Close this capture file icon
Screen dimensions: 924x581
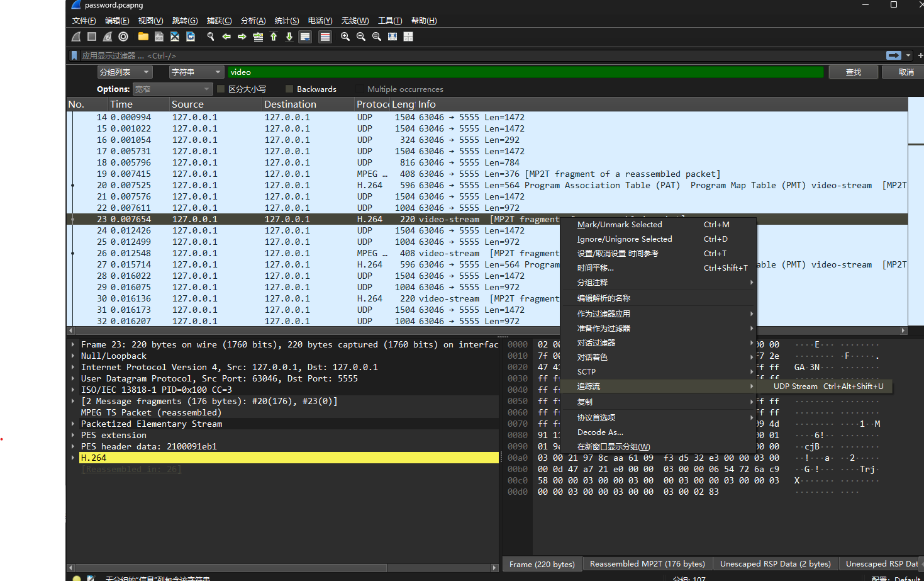click(175, 37)
